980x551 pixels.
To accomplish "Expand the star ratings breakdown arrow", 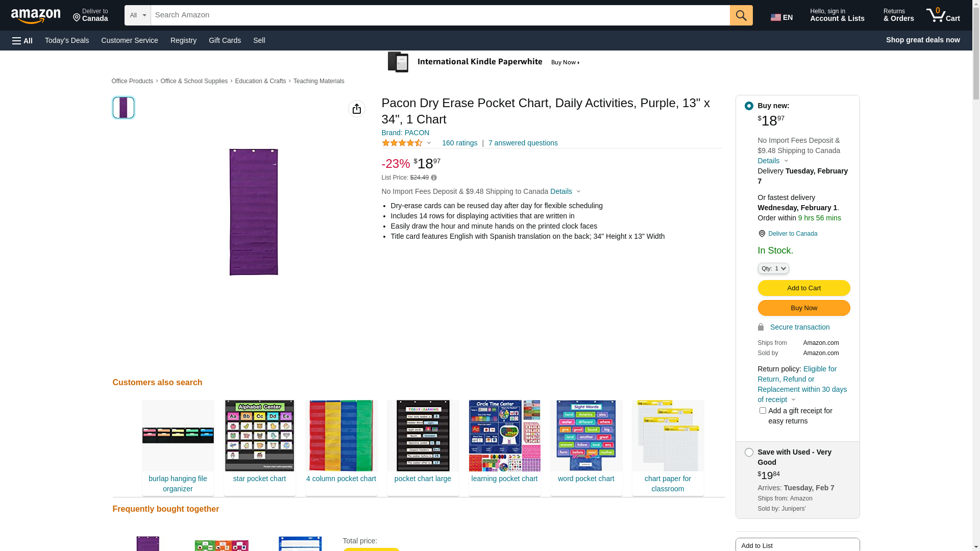I will [x=429, y=143].
